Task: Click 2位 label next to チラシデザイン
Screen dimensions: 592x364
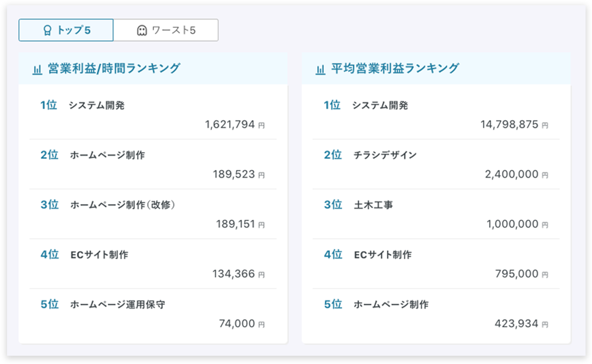Action: (x=333, y=155)
